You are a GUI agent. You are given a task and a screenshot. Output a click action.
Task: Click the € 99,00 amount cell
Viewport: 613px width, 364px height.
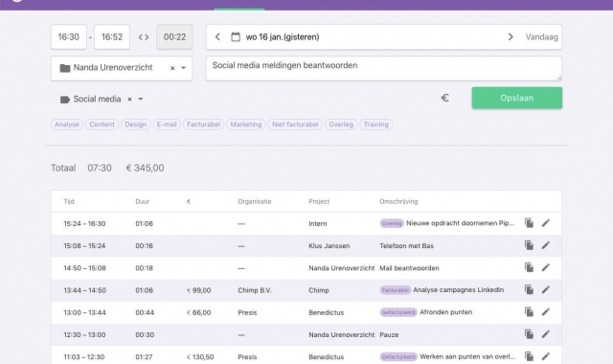click(198, 290)
